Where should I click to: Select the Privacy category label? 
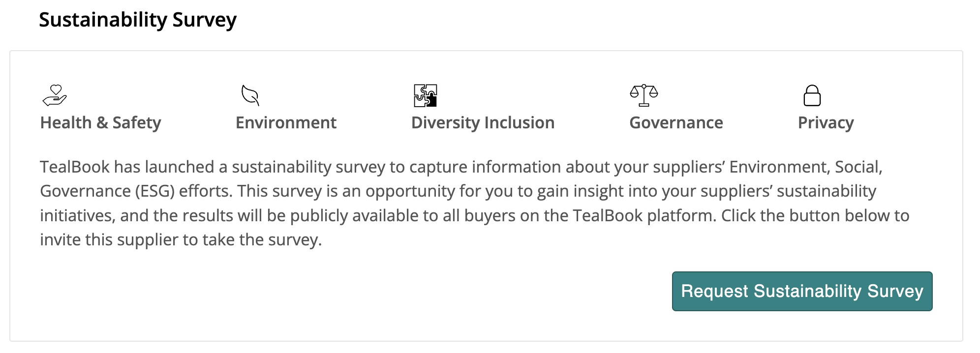pos(826,122)
